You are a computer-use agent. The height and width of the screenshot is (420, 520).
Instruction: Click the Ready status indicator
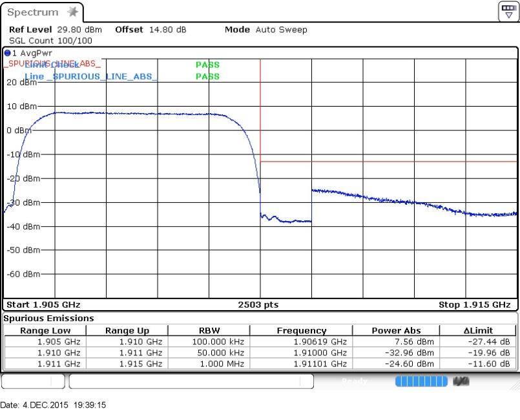tap(354, 381)
